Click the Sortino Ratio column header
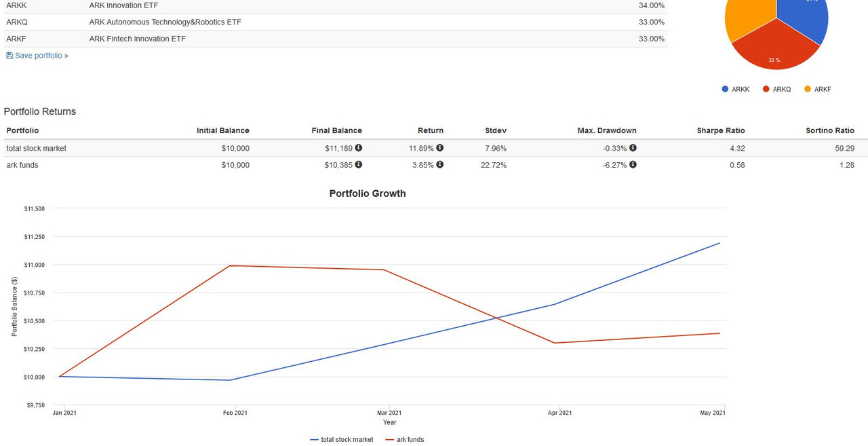The width and height of the screenshot is (868, 446). pos(830,130)
